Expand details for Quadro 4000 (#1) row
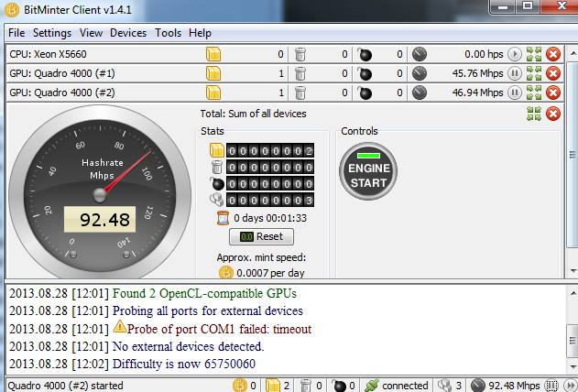This screenshot has height=392, width=578. (x=534, y=73)
